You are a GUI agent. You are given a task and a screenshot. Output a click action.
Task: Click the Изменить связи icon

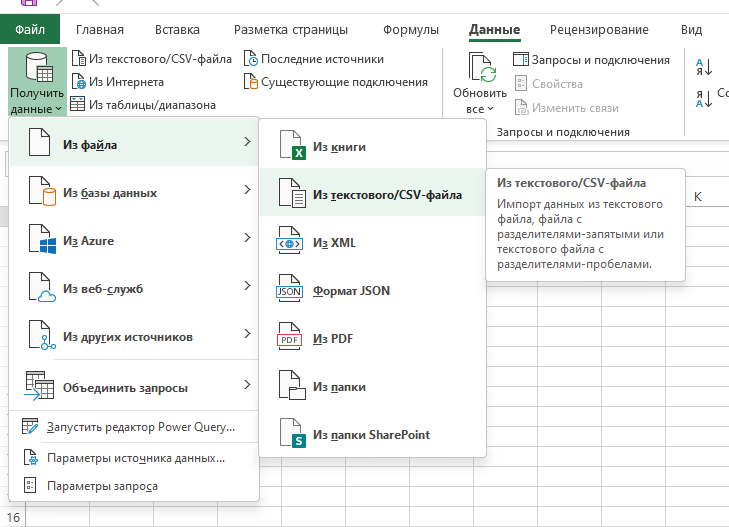[521, 108]
